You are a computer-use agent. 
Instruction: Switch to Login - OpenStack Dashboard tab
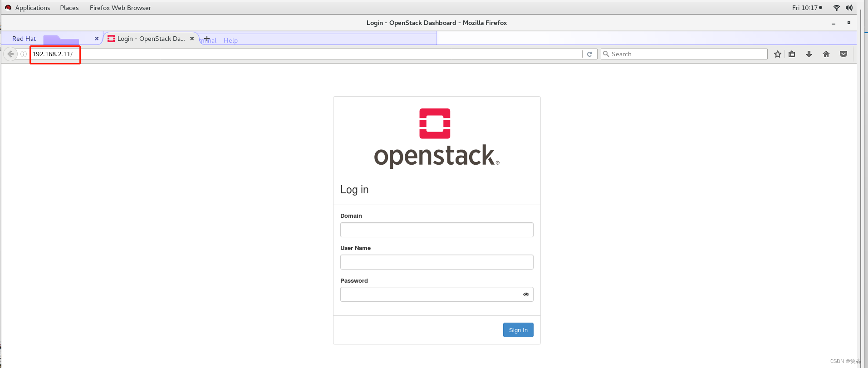[151, 39]
